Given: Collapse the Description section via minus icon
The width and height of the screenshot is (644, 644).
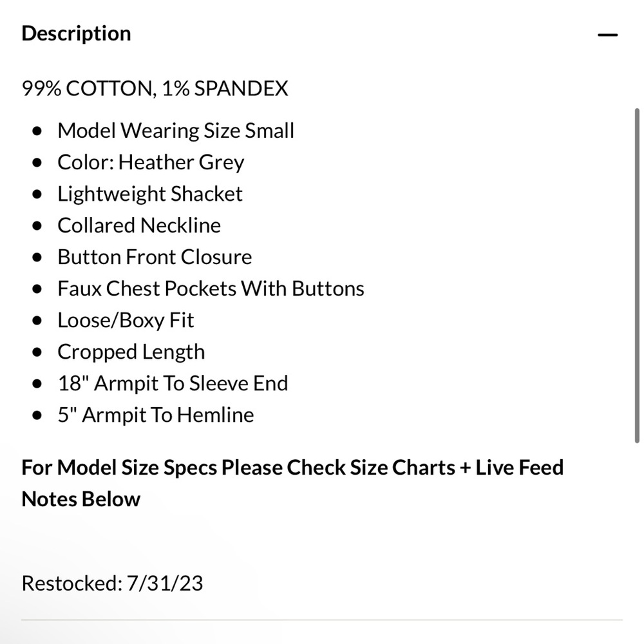Looking at the screenshot, I should (x=607, y=35).
